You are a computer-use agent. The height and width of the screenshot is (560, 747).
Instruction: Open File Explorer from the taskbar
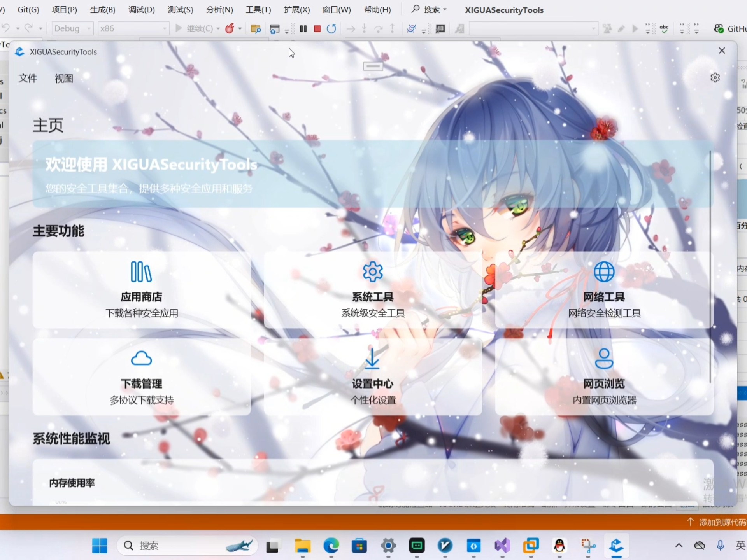(x=303, y=546)
